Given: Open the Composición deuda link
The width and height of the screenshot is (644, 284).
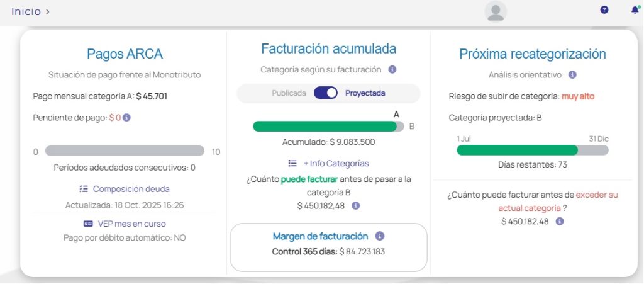Looking at the screenshot, I should pyautogui.click(x=131, y=189).
